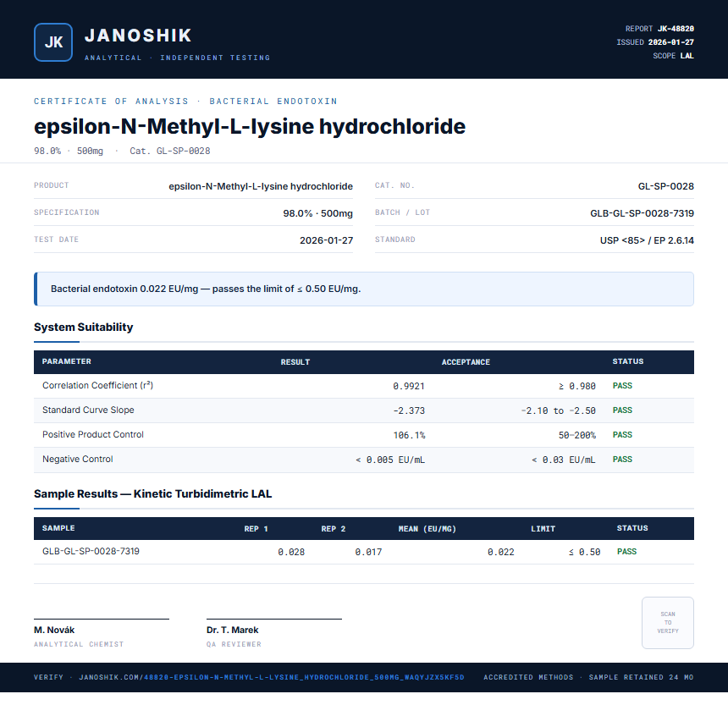Image resolution: width=728 pixels, height=716 pixels.
Task: Click the System Suitability heading
Action: point(84,327)
